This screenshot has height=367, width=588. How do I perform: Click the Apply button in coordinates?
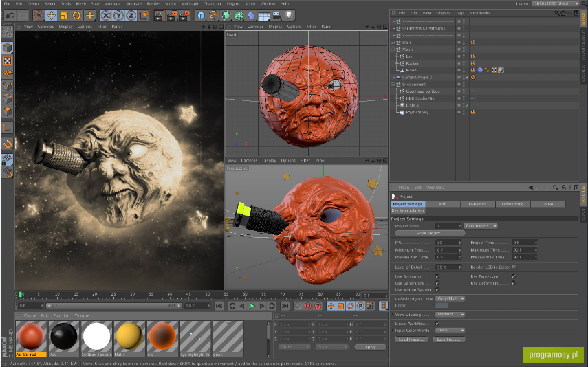[x=371, y=347]
